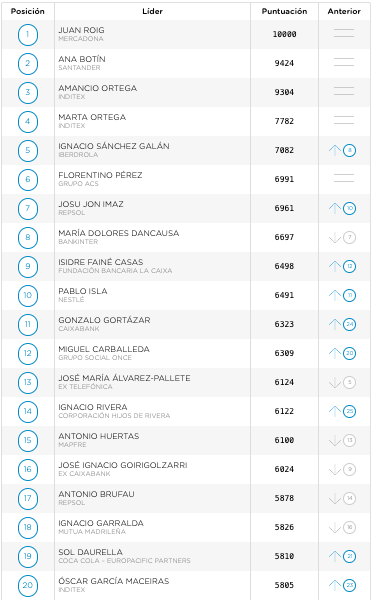Open the MIGUEL CARBALLEDA name link

point(104,349)
